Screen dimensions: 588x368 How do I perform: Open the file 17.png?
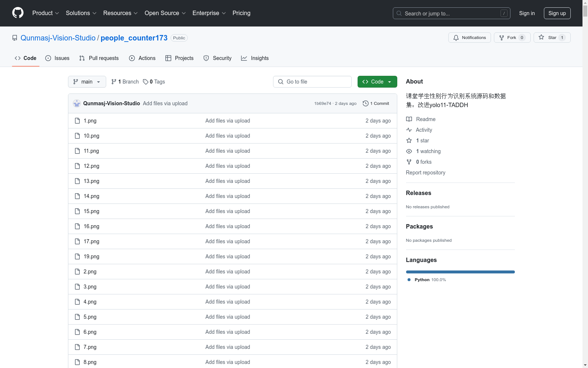(91, 241)
